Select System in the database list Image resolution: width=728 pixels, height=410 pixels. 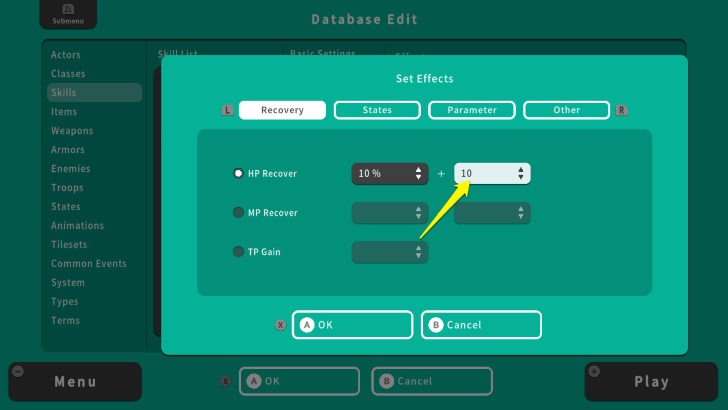point(68,283)
